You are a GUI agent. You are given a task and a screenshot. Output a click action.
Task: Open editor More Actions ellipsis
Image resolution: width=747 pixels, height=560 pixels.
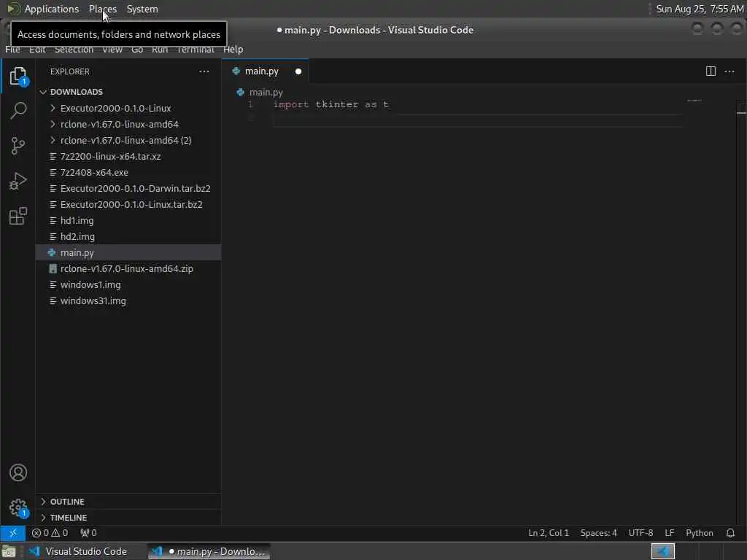(729, 71)
